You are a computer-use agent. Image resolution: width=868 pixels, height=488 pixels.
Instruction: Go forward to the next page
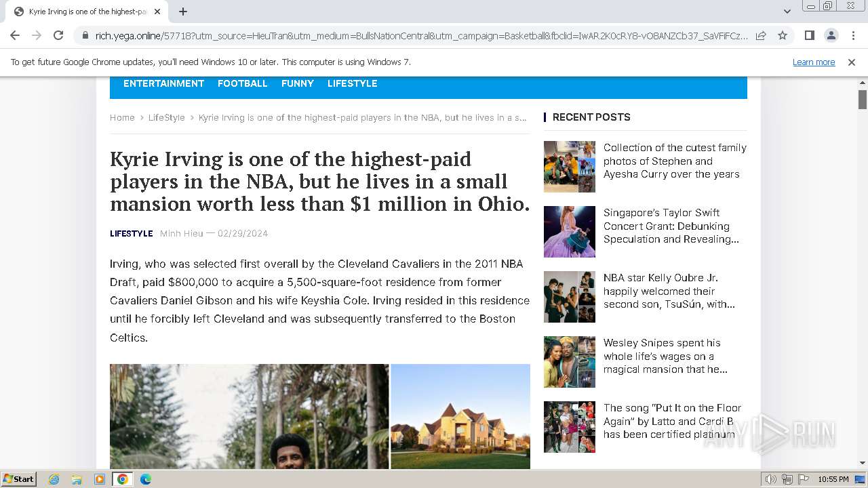click(x=37, y=35)
